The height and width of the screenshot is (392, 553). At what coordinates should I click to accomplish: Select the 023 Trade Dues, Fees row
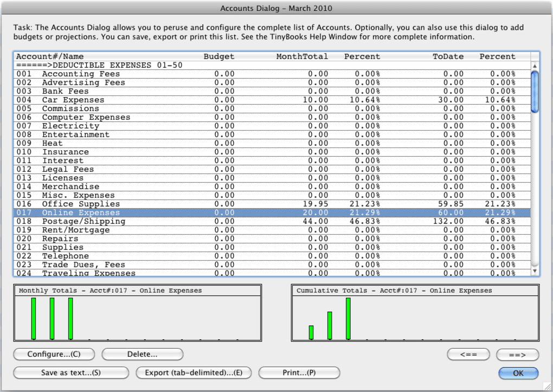pos(272,265)
